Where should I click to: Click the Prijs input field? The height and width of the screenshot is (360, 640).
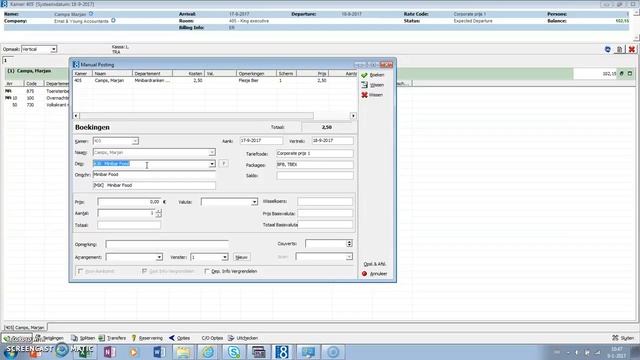pos(129,202)
